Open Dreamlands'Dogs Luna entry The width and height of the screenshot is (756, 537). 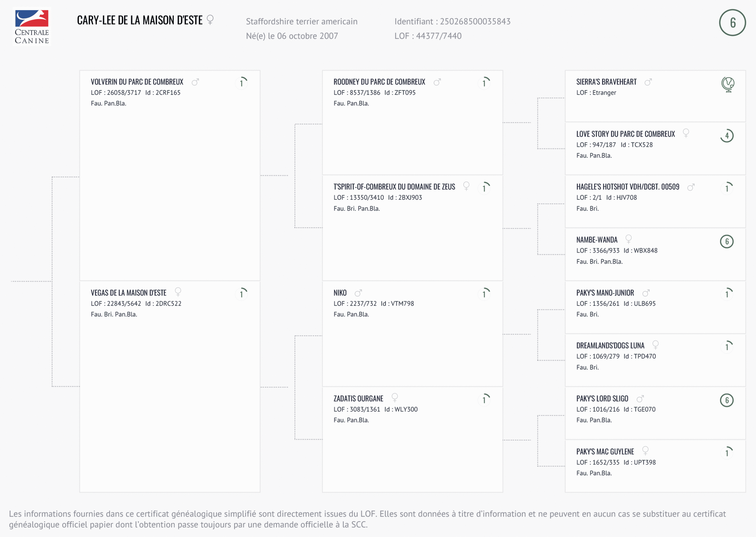coord(610,346)
